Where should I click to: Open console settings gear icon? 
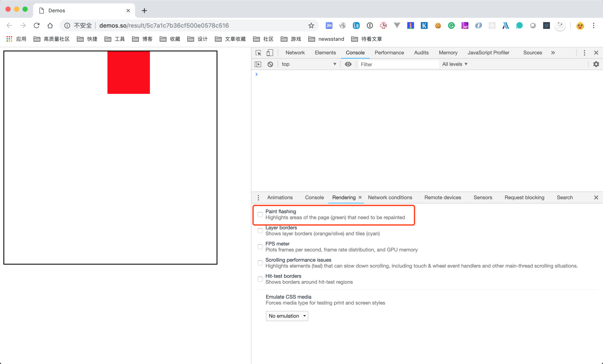point(596,64)
